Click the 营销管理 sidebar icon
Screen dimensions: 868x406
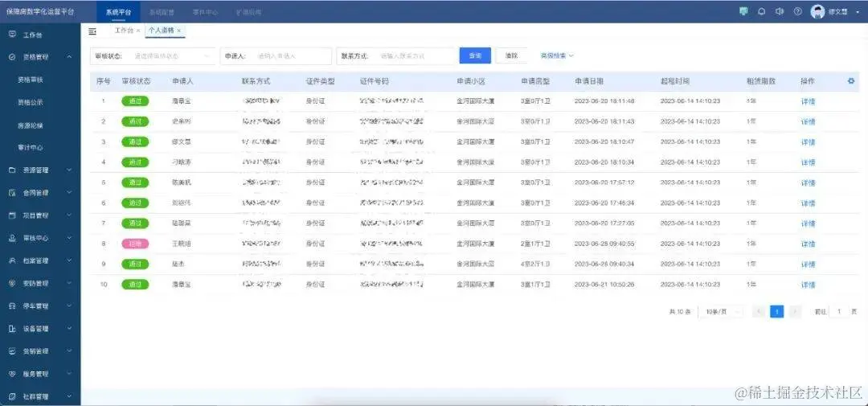(x=12, y=351)
